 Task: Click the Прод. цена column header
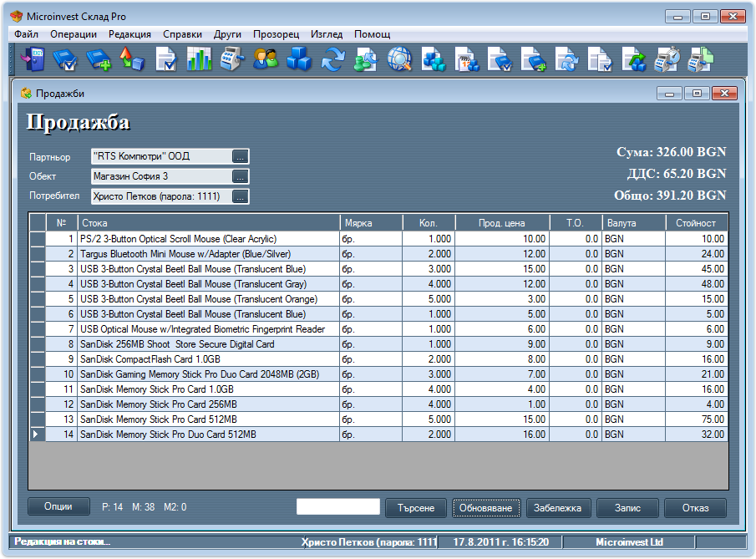(502, 223)
